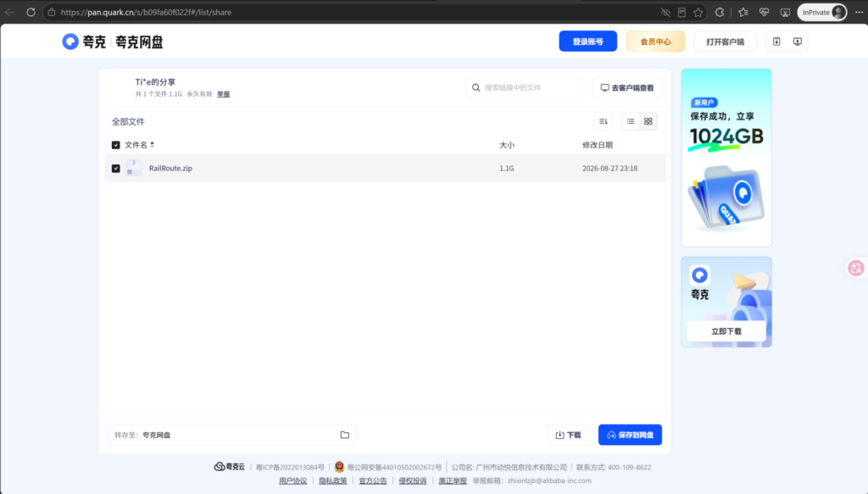Bookmark page with the star icon

point(698,12)
